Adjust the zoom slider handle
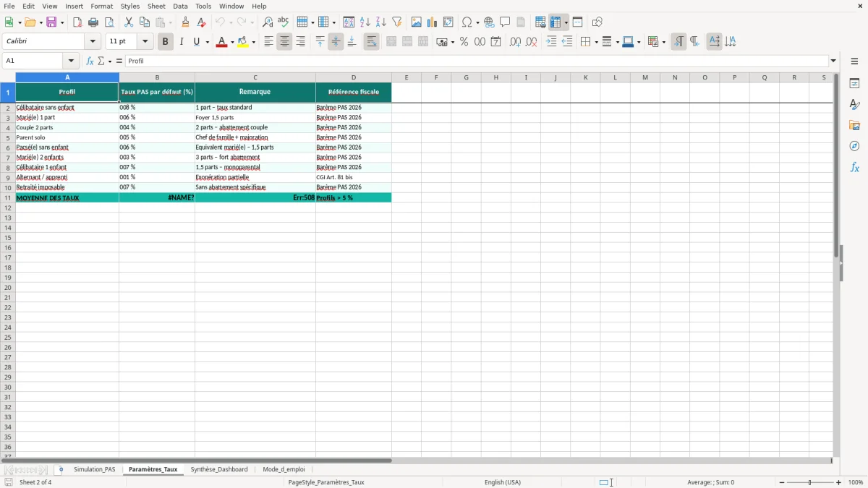868x488 pixels. [810, 482]
